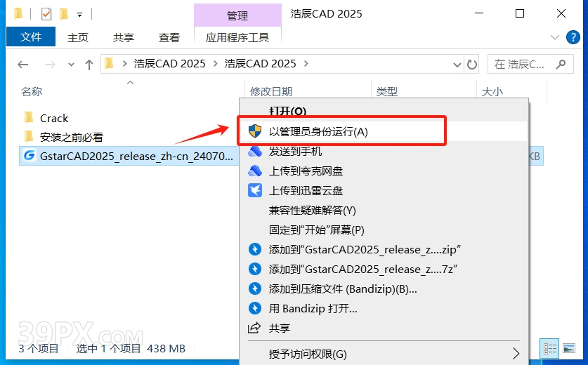The image size is (588, 365).
Task: Click the 管理 contextual tab header
Action: click(237, 15)
